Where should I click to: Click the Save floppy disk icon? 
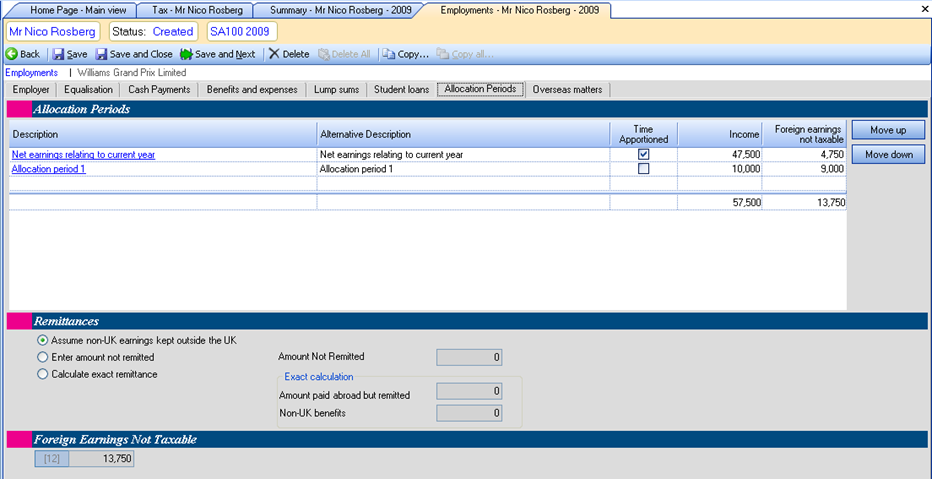tap(58, 54)
